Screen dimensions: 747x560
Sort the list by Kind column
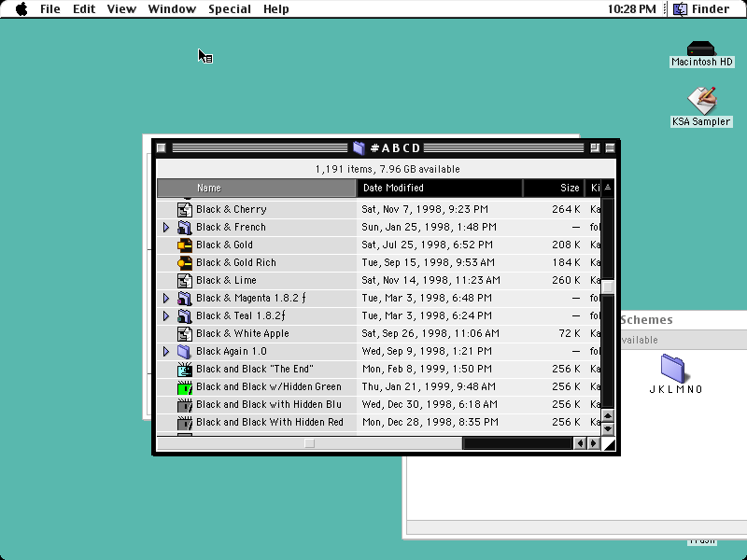pos(593,189)
